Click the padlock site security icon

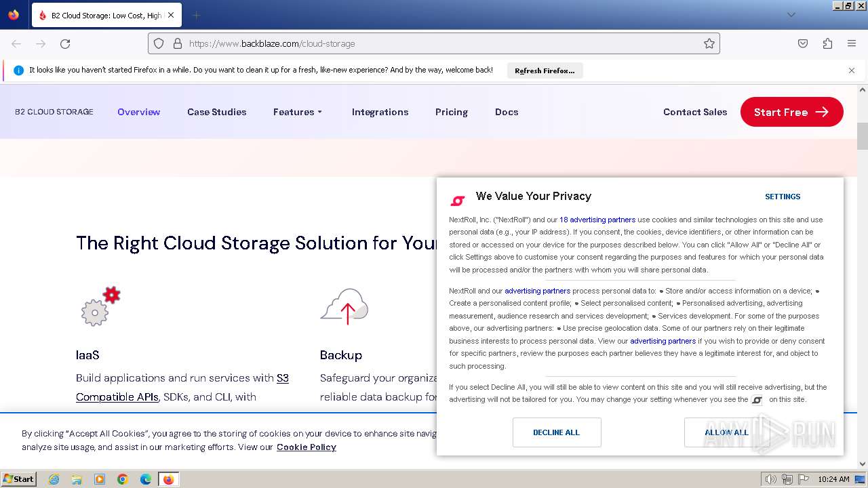178,43
